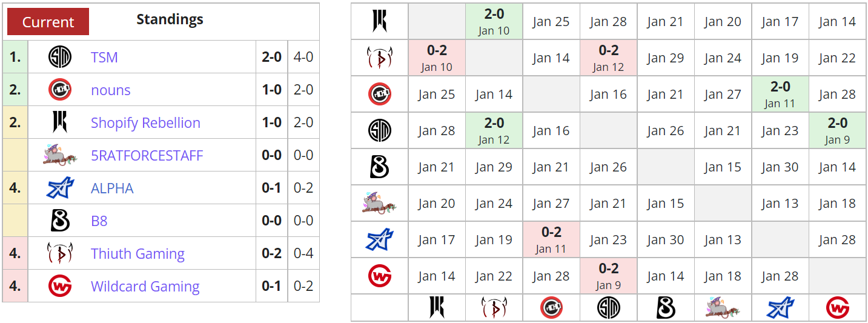Click the red 0-2 Jan 10 result cell
Viewport: 868px width, 323px height.
pyautogui.click(x=437, y=58)
